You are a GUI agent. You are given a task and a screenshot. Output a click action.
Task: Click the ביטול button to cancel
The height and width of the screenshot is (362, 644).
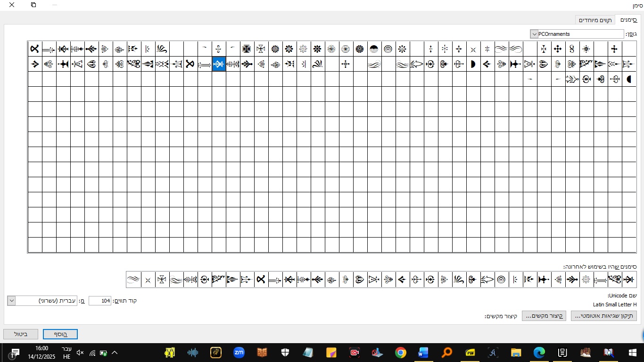coord(21,334)
